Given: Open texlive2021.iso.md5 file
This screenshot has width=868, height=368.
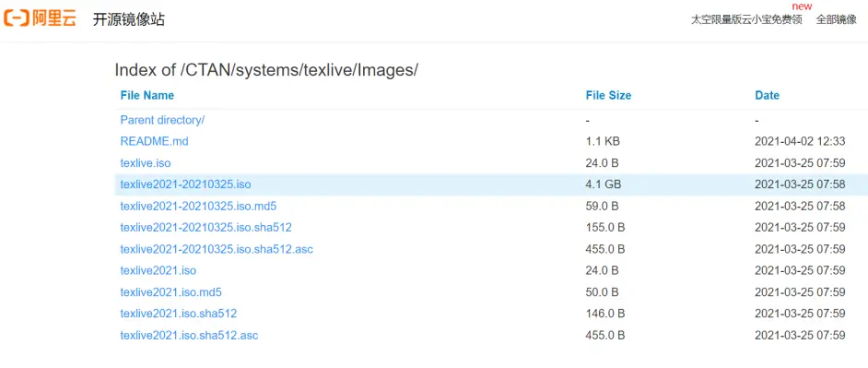Looking at the screenshot, I should click(171, 292).
